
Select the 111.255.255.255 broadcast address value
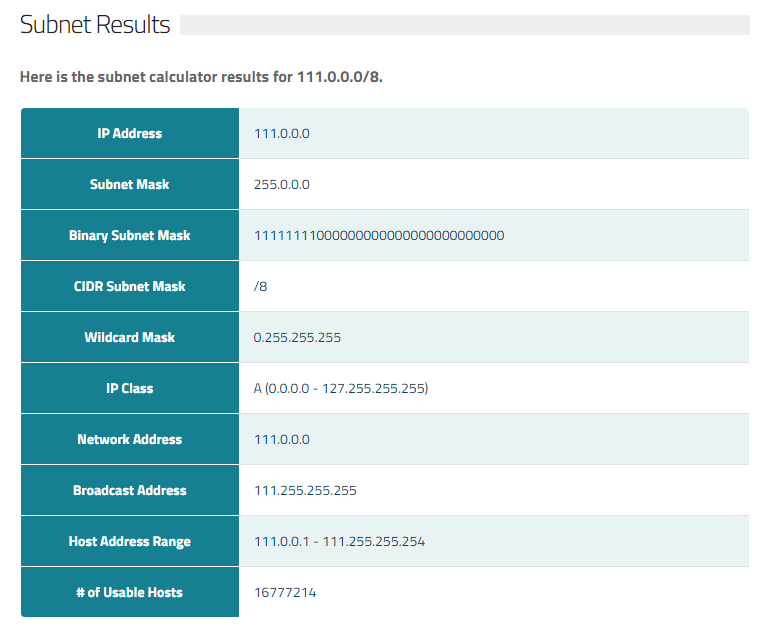(305, 491)
